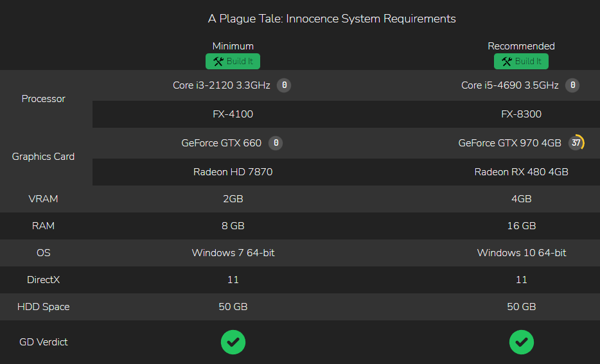Click the green checkmark verdict under Recommended
Image resolution: width=600 pixels, height=364 pixels.
[522, 342]
